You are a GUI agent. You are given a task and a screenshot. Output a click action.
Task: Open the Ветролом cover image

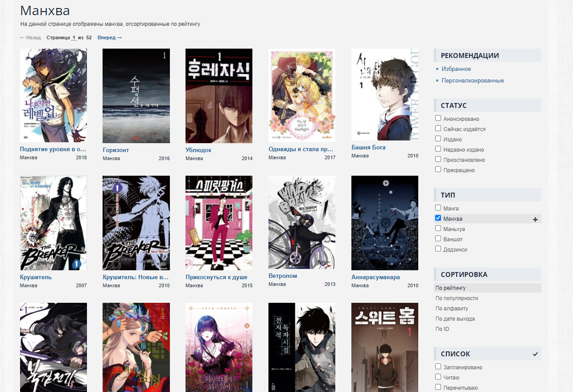(301, 222)
